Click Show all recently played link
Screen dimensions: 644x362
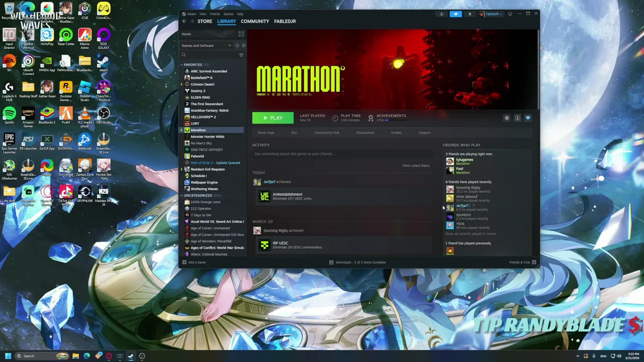coord(470,234)
